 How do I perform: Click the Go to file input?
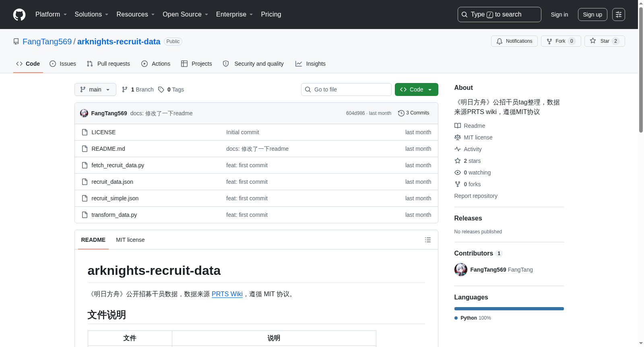346,89
